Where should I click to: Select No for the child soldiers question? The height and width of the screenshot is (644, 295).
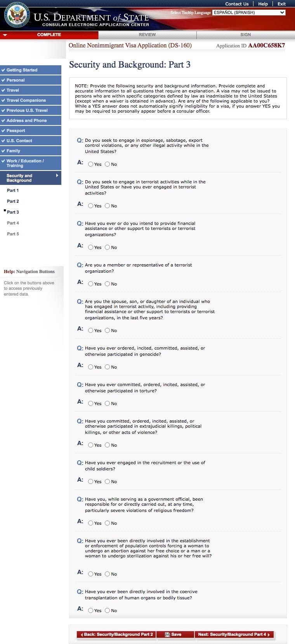click(108, 482)
